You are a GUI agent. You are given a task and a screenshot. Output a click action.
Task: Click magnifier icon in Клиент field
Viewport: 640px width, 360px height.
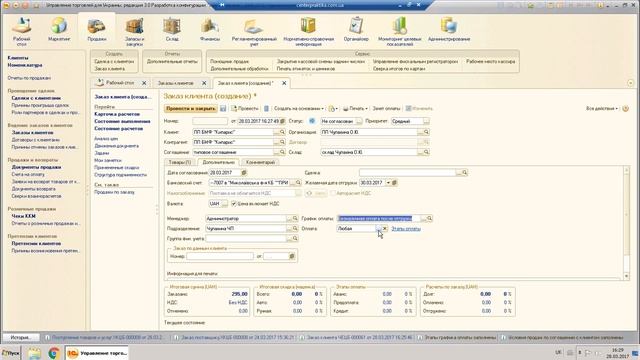click(282, 132)
